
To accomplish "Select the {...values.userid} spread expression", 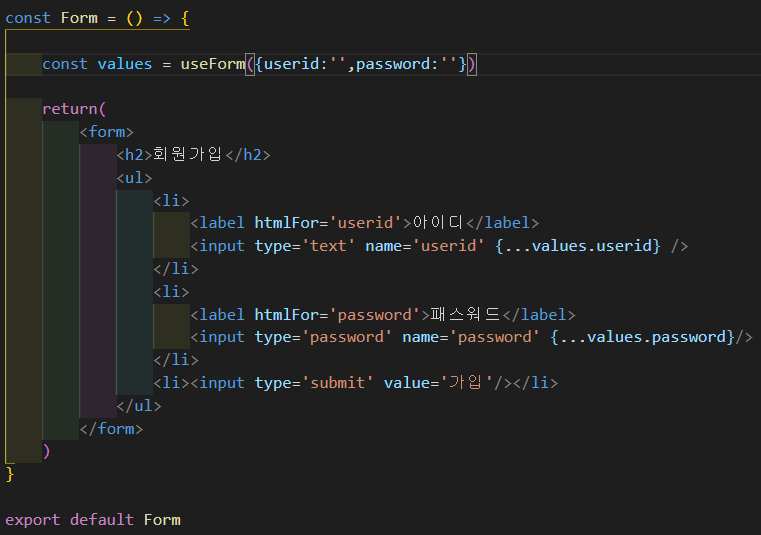I will click(x=578, y=246).
